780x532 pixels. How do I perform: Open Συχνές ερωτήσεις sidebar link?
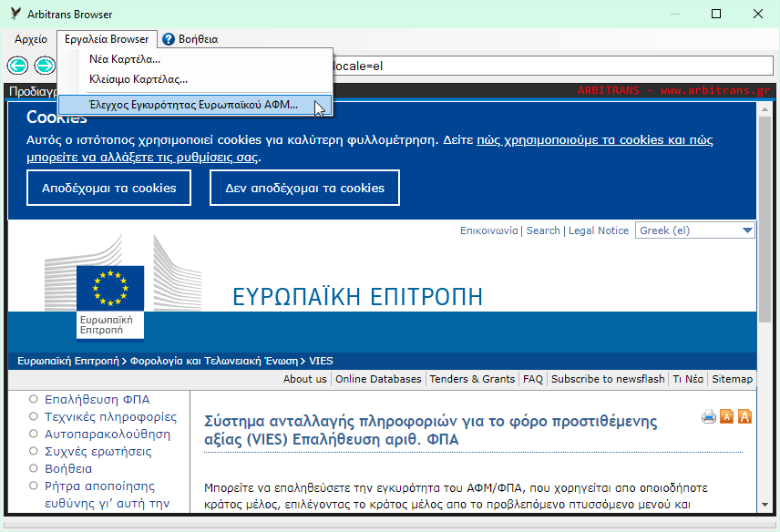[x=98, y=452]
